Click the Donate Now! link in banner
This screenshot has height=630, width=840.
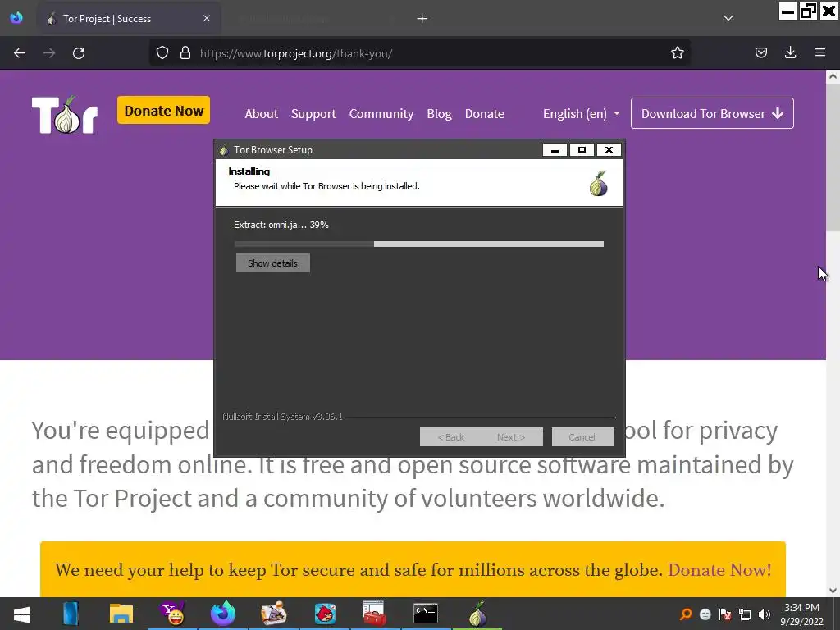[719, 570]
